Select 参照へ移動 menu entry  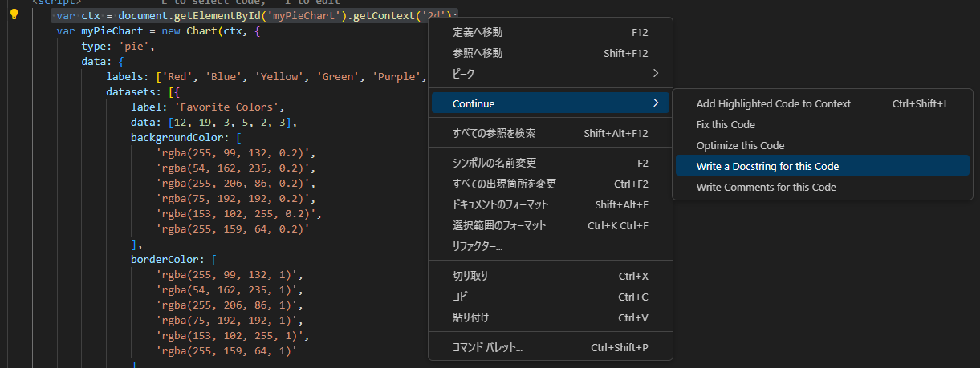tap(551, 53)
